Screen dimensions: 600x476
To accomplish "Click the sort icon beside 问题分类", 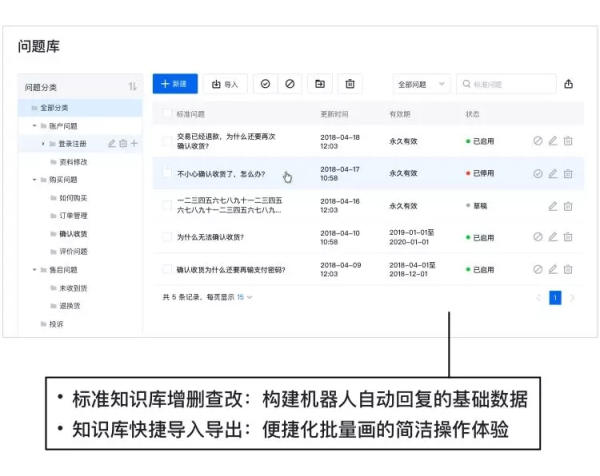I will 132,87.
